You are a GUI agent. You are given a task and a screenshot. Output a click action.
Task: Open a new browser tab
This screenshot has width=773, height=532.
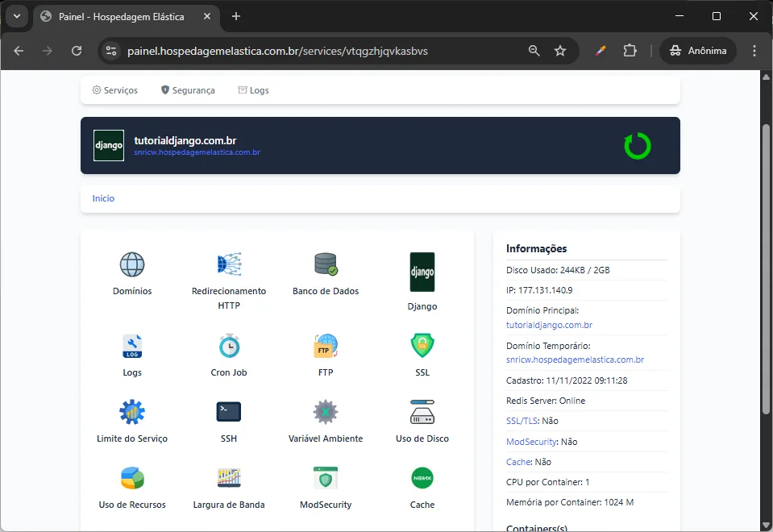click(236, 16)
